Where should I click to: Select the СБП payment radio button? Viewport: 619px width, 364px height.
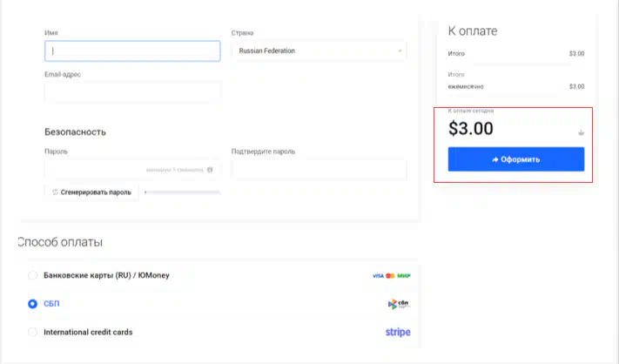tap(33, 304)
